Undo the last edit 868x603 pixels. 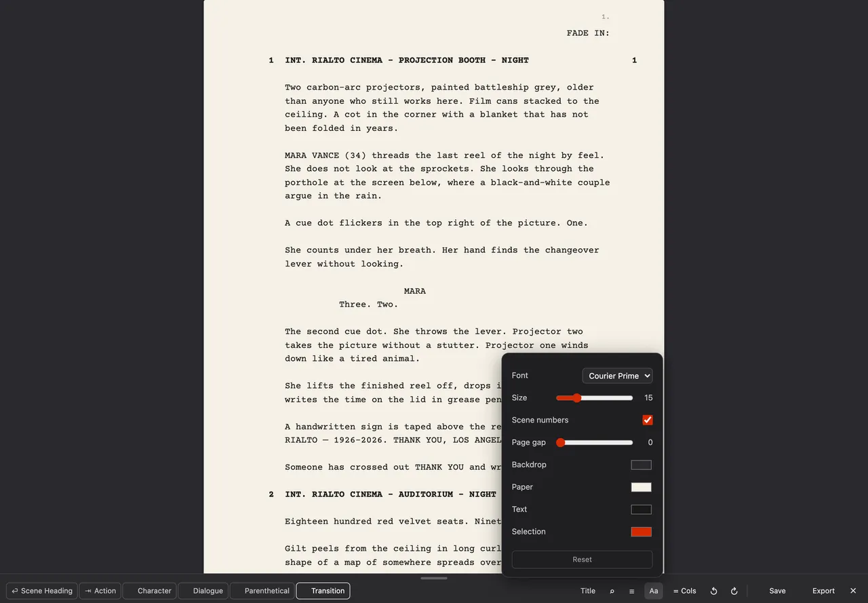click(713, 591)
